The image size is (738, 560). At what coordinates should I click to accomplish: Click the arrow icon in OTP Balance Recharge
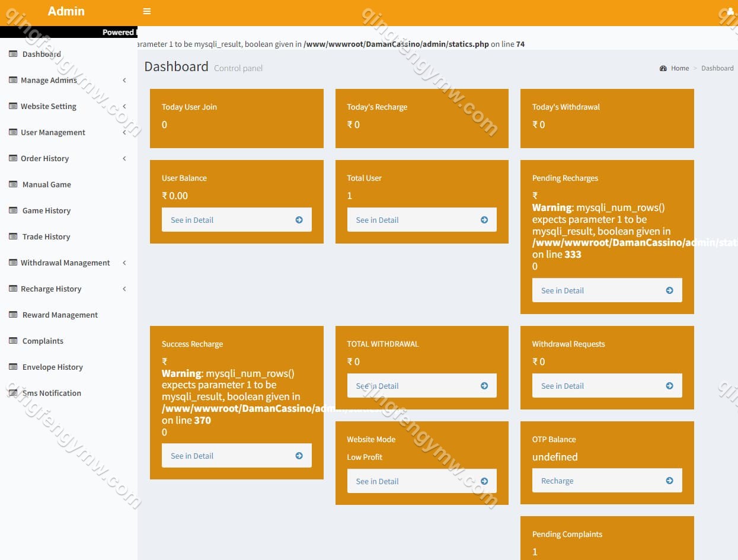[669, 481]
